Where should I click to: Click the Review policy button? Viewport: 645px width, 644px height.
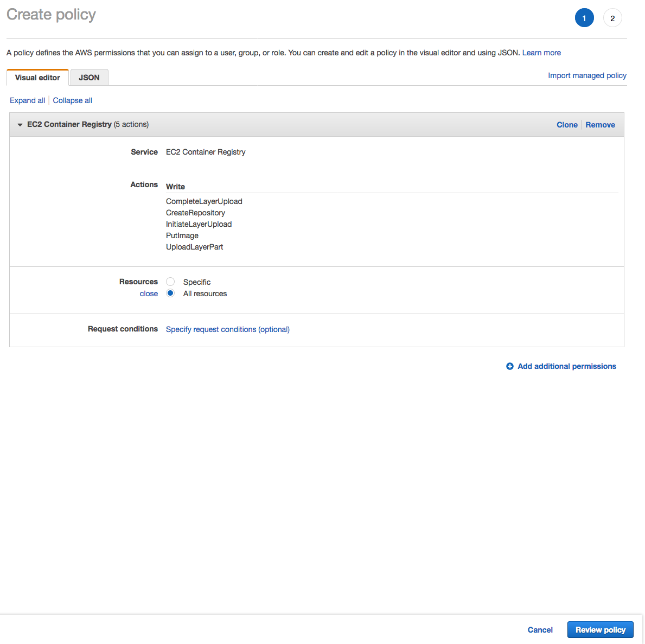point(600,629)
